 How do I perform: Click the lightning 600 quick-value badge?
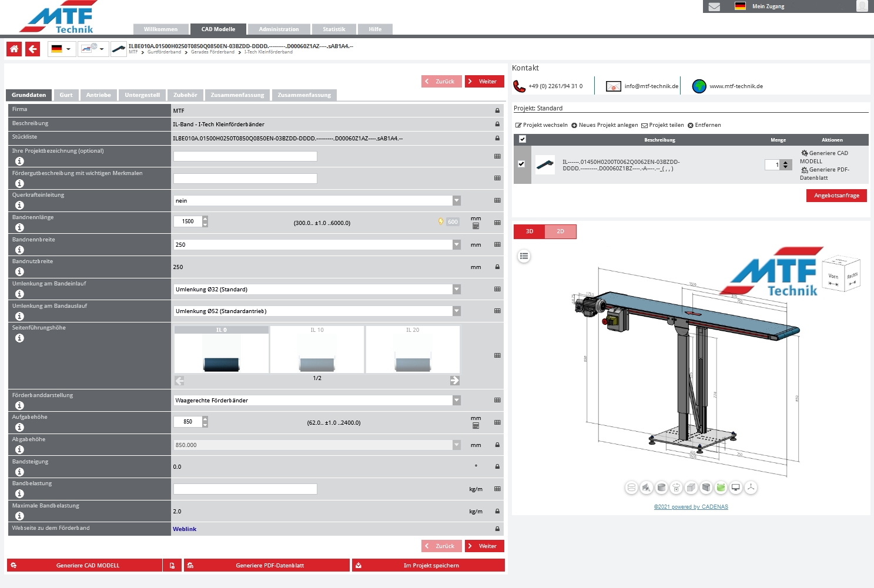(448, 222)
